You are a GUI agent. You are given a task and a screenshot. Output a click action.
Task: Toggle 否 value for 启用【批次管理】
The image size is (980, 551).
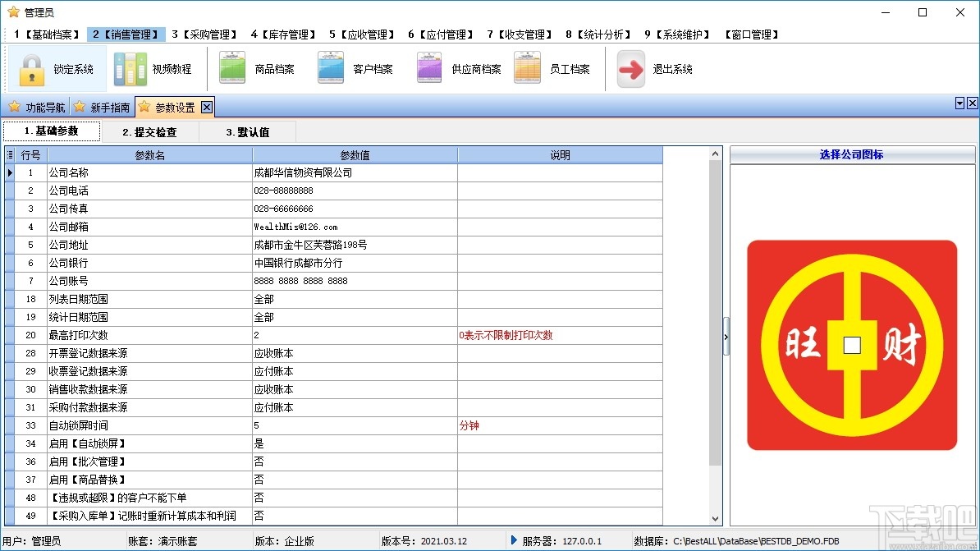tap(355, 462)
